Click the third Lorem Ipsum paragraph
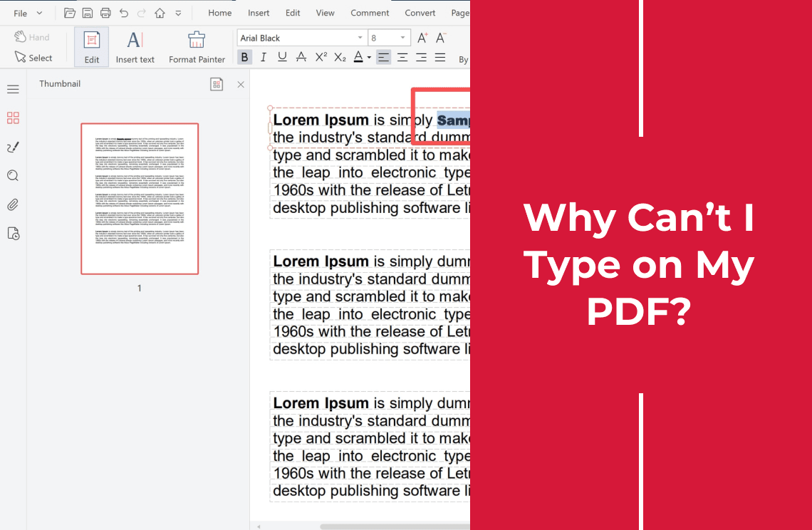The height and width of the screenshot is (530, 812). pos(370,447)
